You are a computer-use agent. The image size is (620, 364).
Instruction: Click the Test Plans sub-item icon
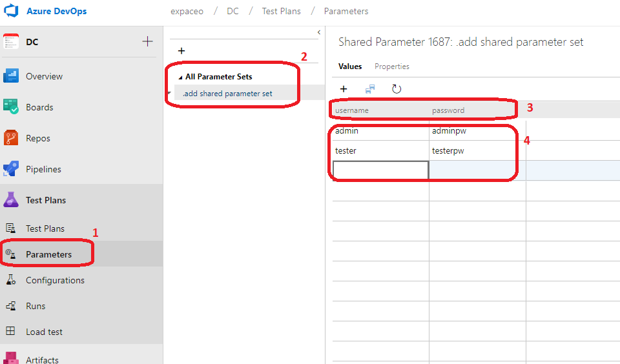pyautogui.click(x=11, y=228)
